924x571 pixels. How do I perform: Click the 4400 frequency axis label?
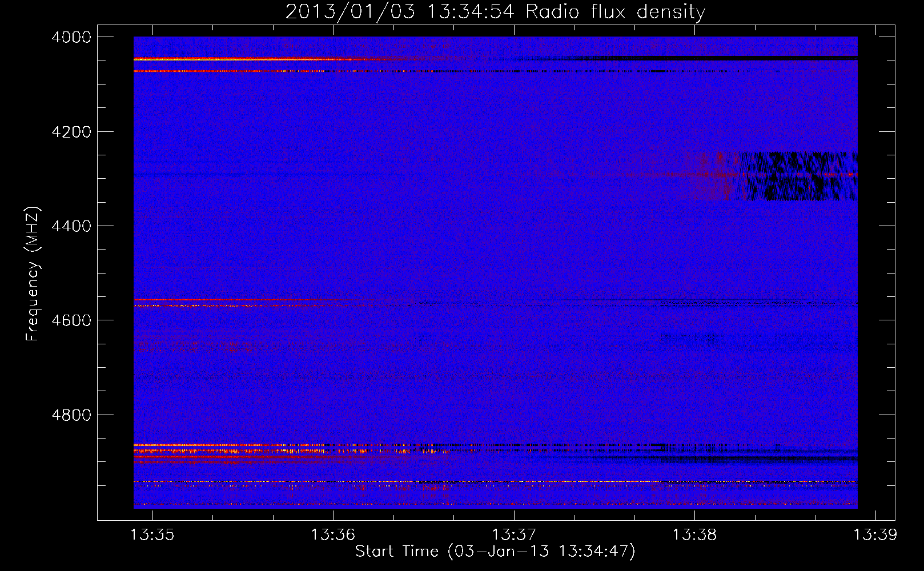(71, 226)
